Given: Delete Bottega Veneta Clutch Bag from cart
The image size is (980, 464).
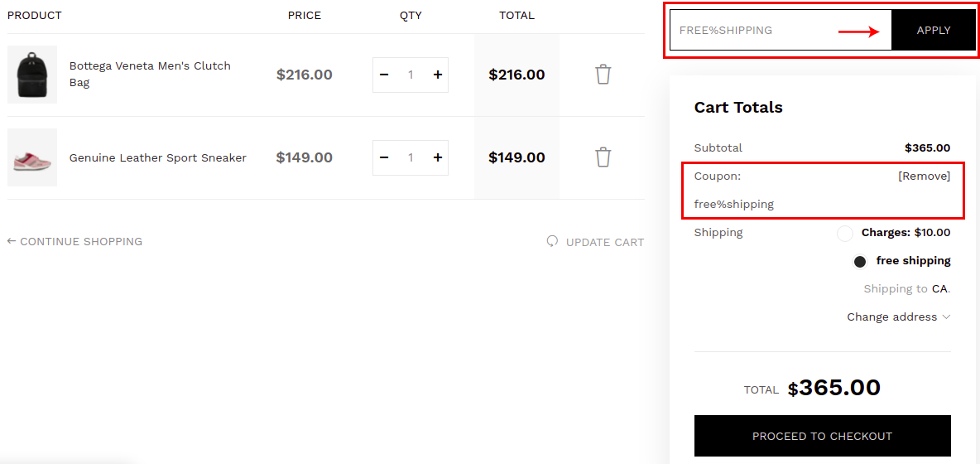Looking at the screenshot, I should click(x=603, y=75).
